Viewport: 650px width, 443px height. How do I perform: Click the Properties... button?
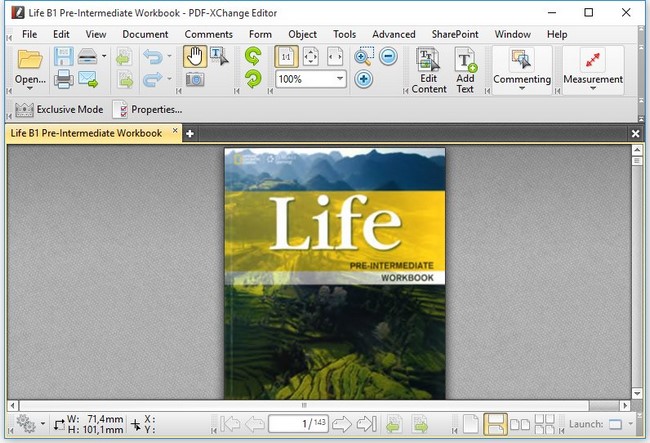point(148,110)
